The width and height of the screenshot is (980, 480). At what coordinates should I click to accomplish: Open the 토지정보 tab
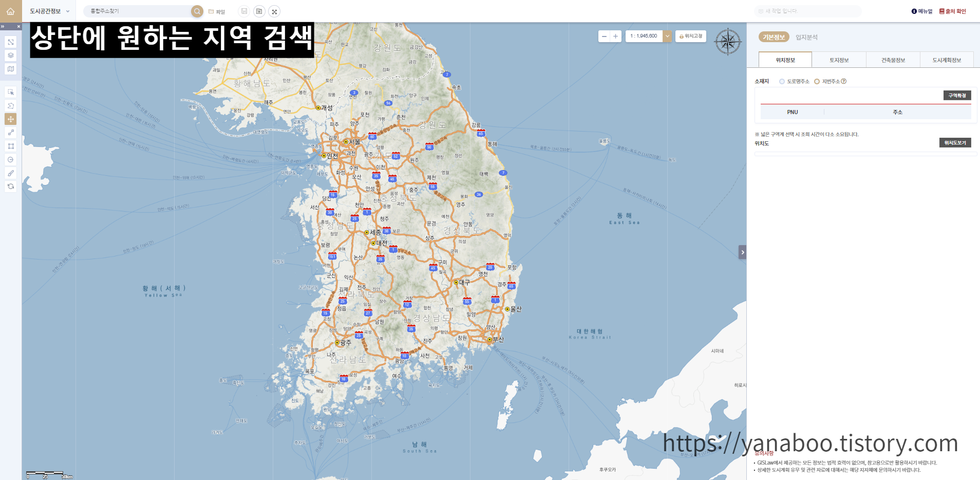(x=839, y=60)
